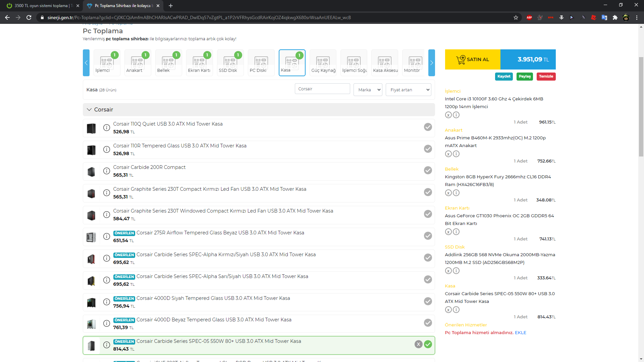Screen dimensions: 644x362
Task: Switch to Güç Kaynağı category
Action: point(323,63)
